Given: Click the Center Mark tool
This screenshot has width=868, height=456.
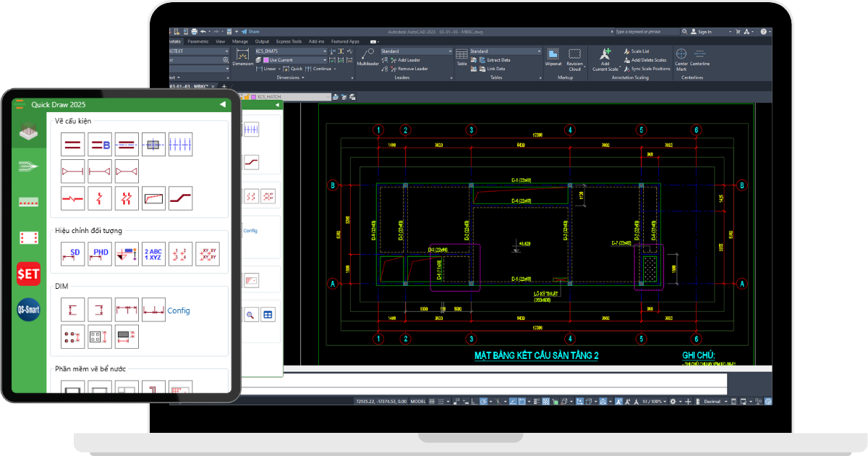Looking at the screenshot, I should tap(681, 58).
